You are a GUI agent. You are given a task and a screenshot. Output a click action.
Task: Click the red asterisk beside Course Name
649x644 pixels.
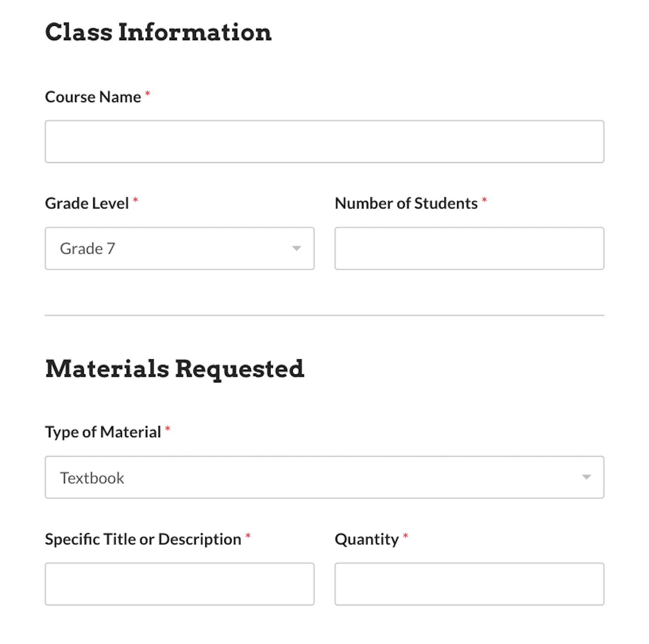[148, 94]
